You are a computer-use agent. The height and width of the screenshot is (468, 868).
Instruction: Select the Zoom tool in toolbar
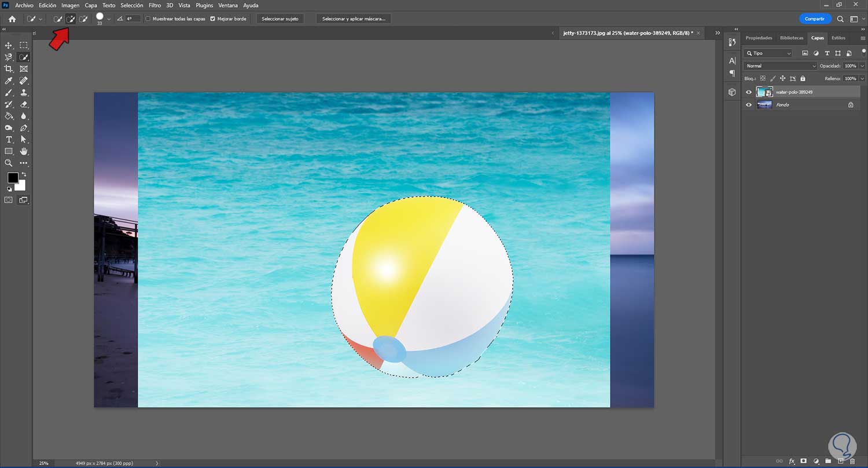[9, 163]
